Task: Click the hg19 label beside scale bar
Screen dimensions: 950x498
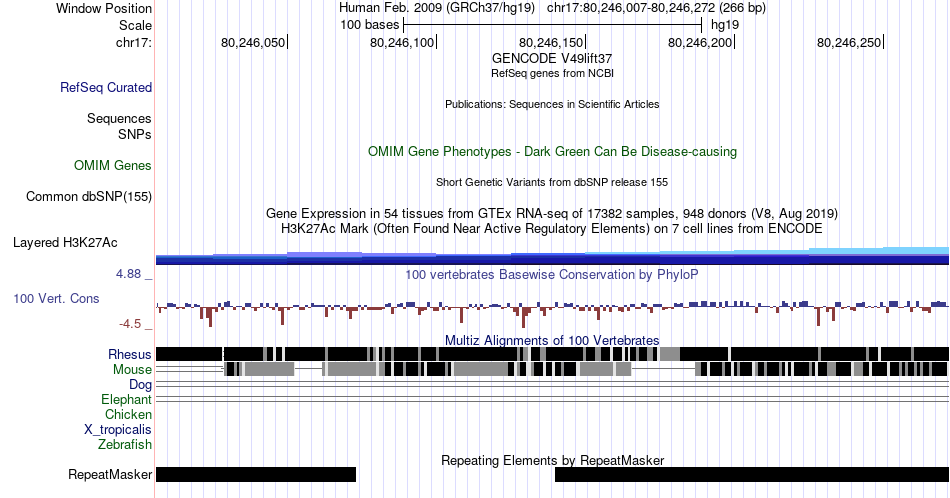Action: click(x=725, y=25)
